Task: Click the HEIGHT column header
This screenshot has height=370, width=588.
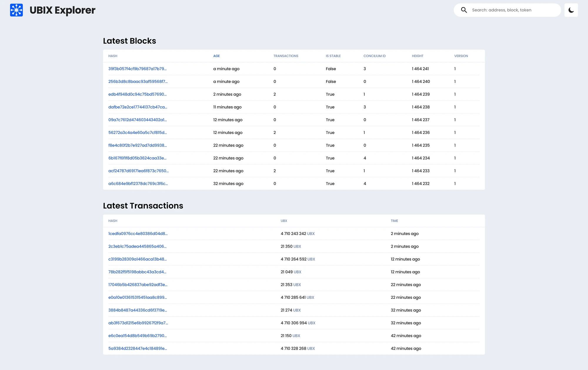Action: point(417,56)
